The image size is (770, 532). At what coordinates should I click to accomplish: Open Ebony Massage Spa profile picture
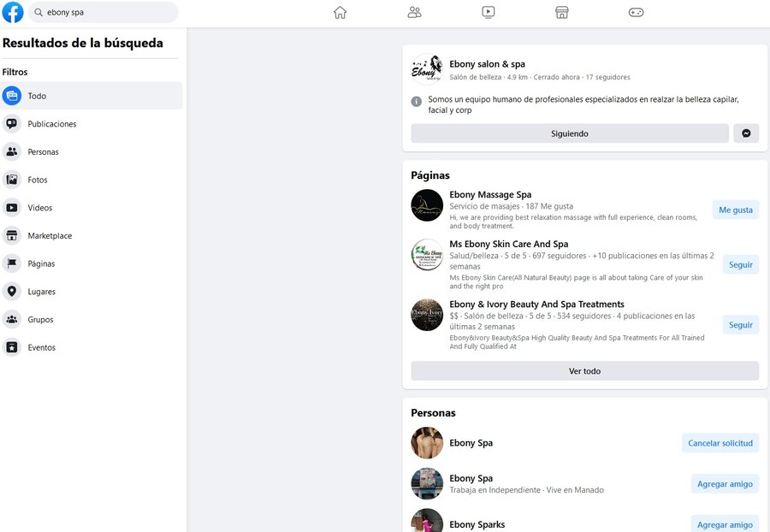click(x=427, y=205)
